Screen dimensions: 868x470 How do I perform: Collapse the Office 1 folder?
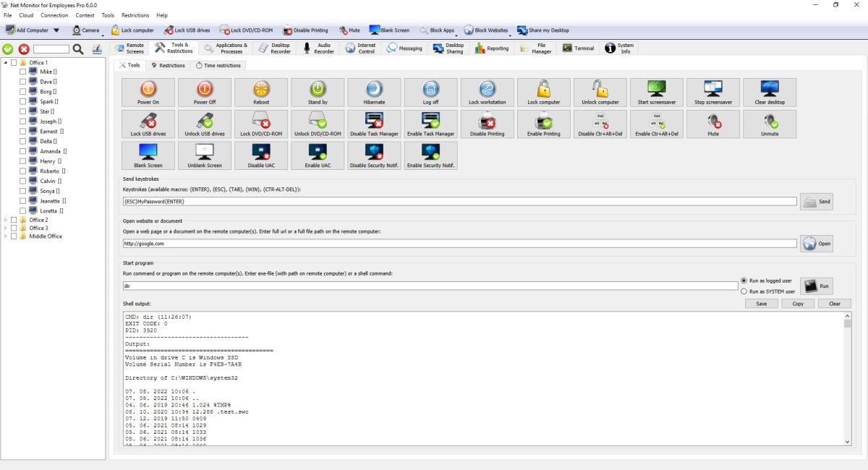(x=6, y=61)
